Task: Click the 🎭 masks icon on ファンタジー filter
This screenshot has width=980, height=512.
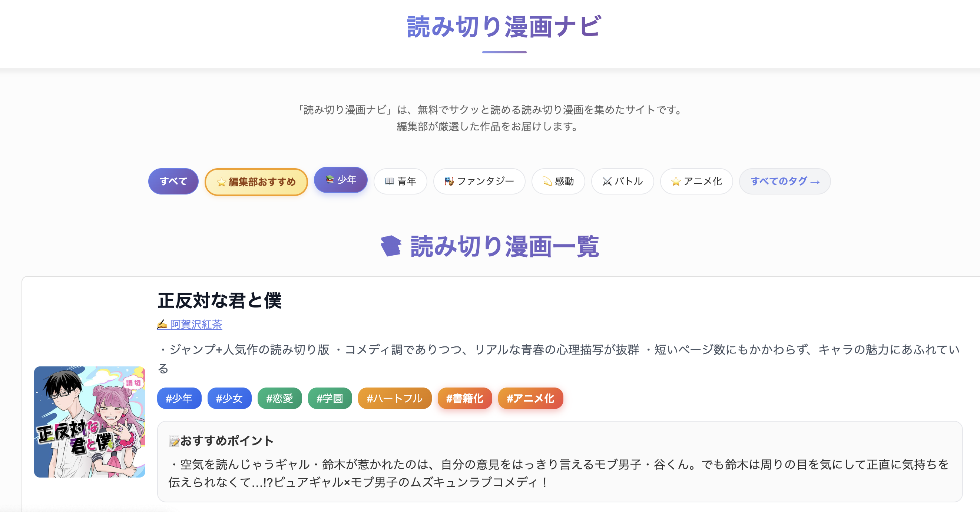Action: [x=450, y=182]
